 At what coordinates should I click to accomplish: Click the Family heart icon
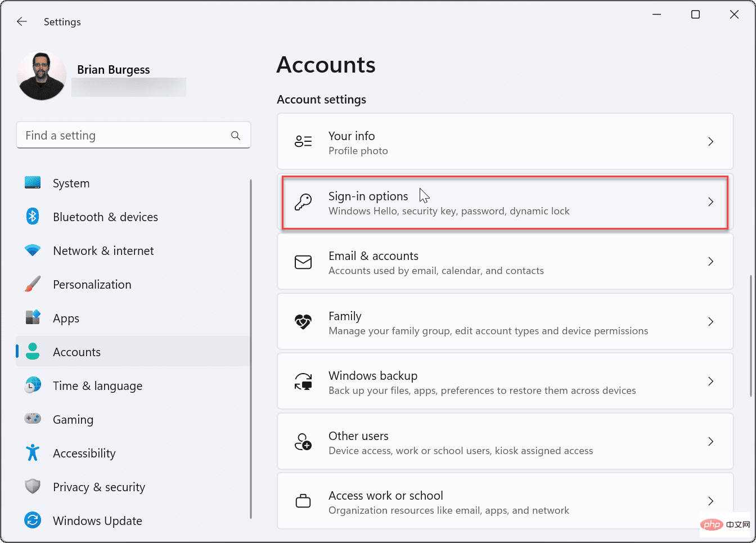click(303, 322)
